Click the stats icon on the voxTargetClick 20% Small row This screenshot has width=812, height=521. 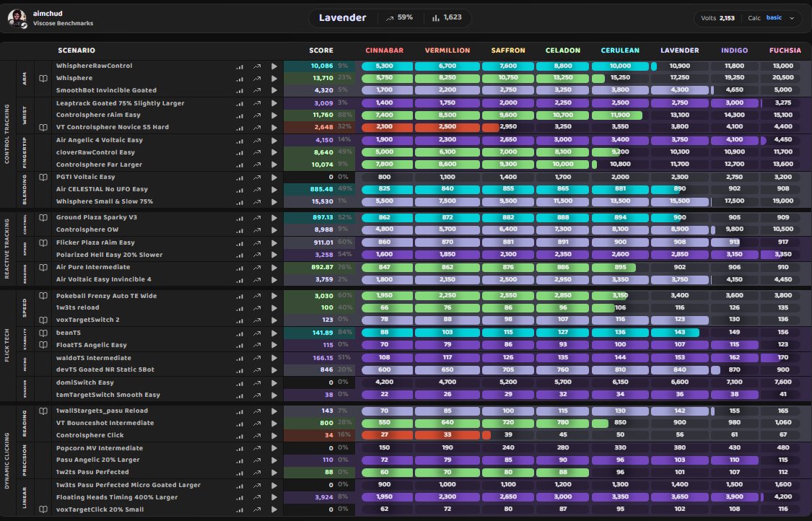pyautogui.click(x=240, y=509)
